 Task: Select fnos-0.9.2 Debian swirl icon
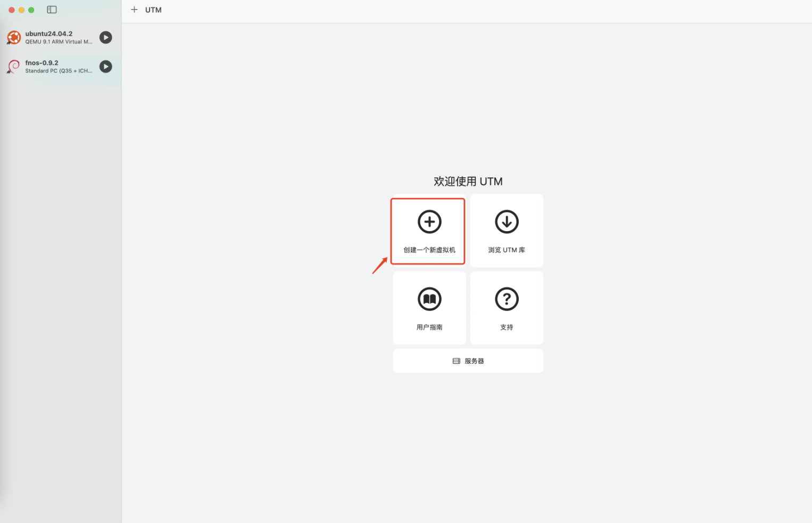click(x=14, y=67)
